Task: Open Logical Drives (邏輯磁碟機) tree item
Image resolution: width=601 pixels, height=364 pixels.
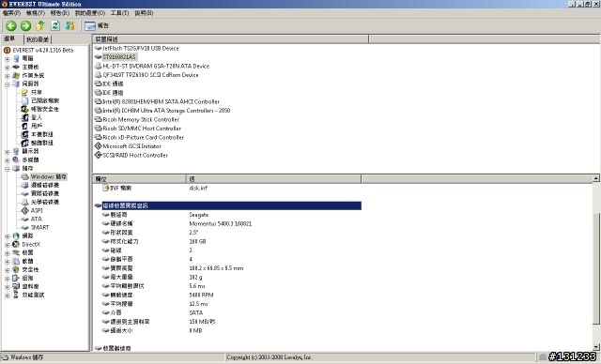Action: 45,185
